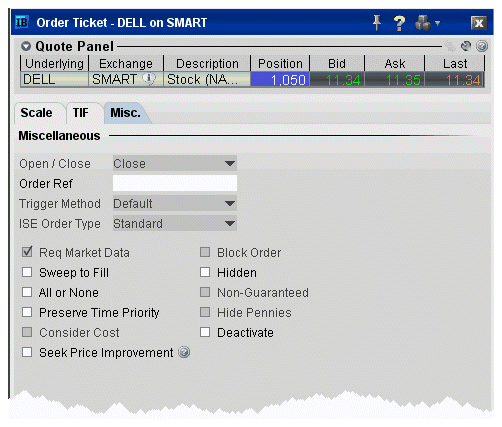Expand the arrow next to cubes icon
This screenshot has width=502, height=427.
click(437, 23)
